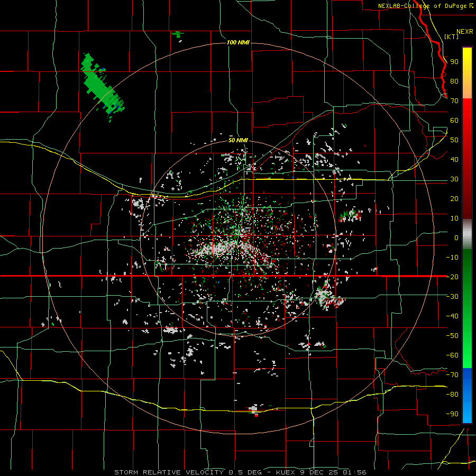Screen dimensions: 476x476
Task: Click the -60 scale value
Action: (452, 355)
